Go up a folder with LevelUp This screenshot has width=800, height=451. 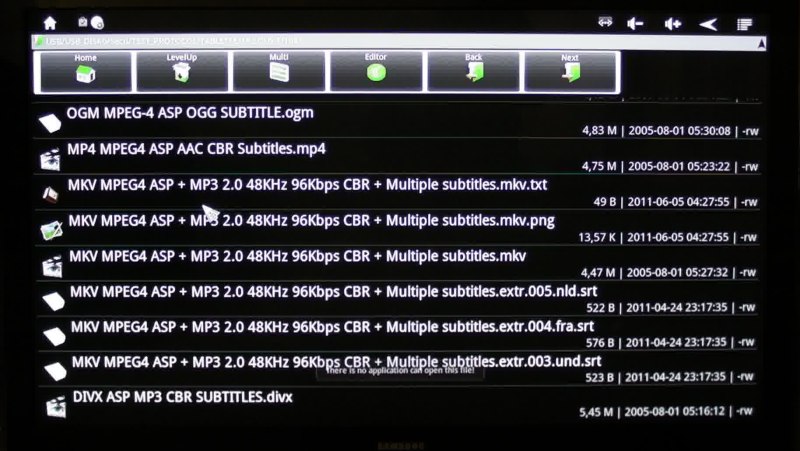coord(182,72)
